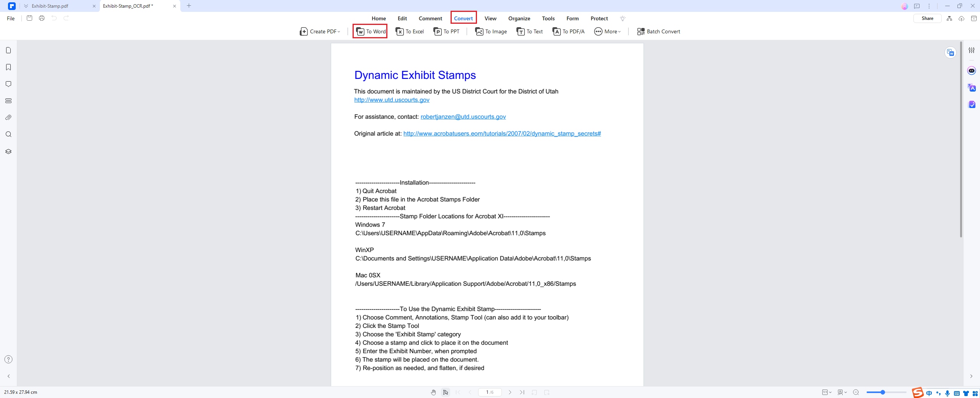Image resolution: width=980 pixels, height=398 pixels.
Task: Open the Protect tab
Action: pos(599,18)
